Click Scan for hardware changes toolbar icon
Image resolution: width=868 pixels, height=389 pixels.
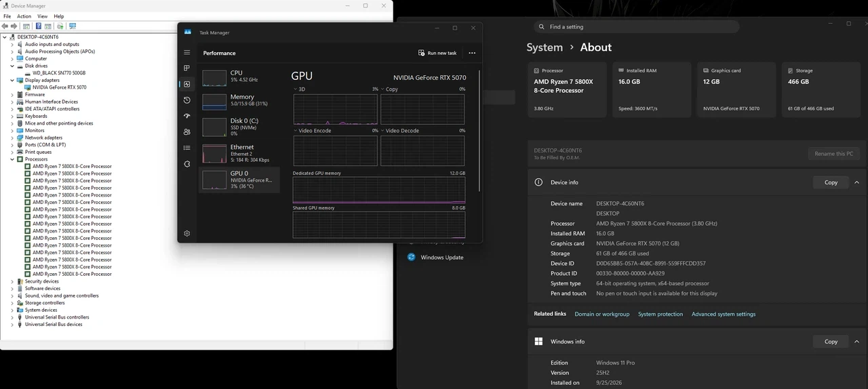(x=73, y=26)
